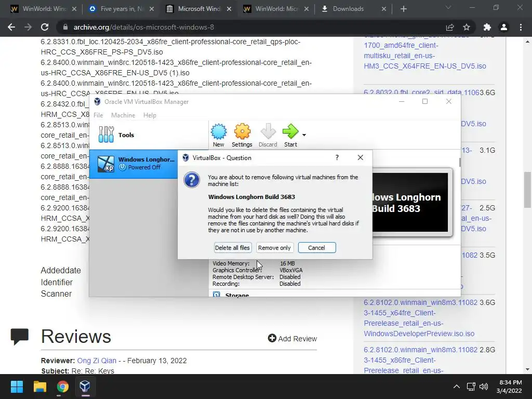Click Add Review link

coord(292,339)
